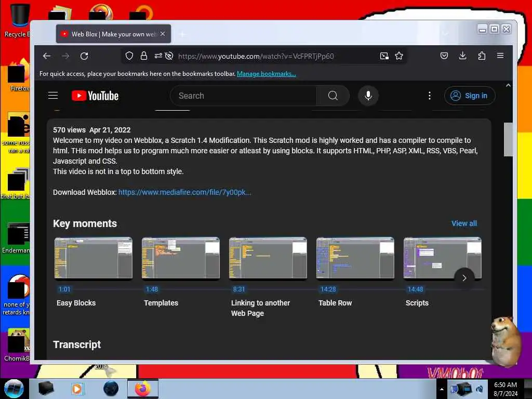532x399 pixels.
Task: Click YouTube search magnifier button
Action: [x=333, y=96]
